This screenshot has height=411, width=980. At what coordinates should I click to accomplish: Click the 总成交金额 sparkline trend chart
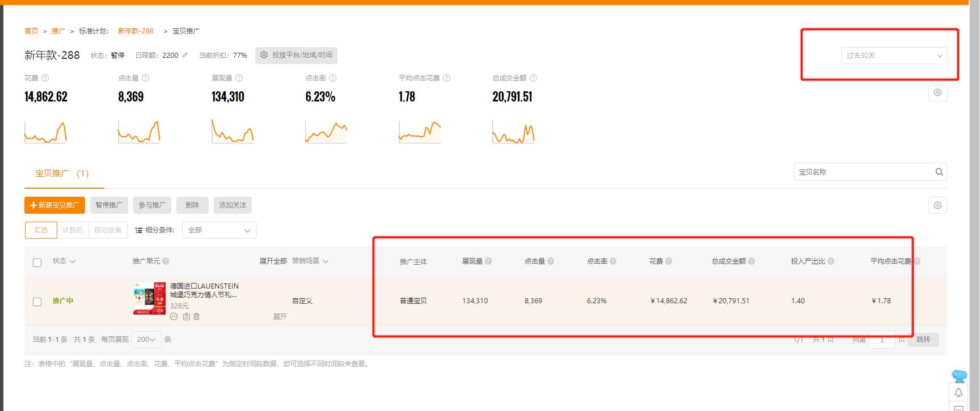click(513, 132)
